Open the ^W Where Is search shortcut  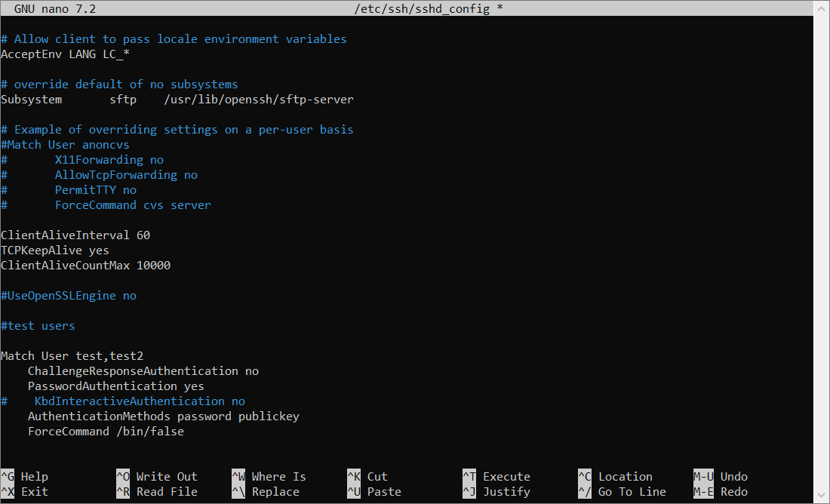pyautogui.click(x=269, y=477)
